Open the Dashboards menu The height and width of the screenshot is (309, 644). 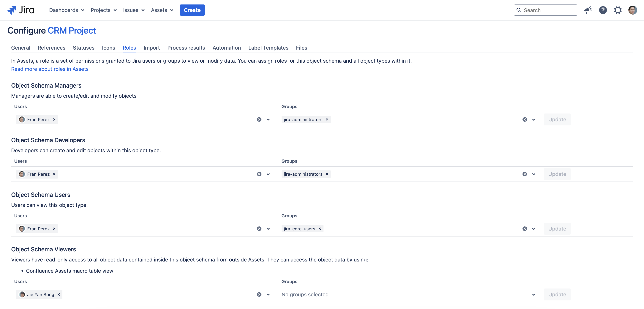[x=67, y=10]
